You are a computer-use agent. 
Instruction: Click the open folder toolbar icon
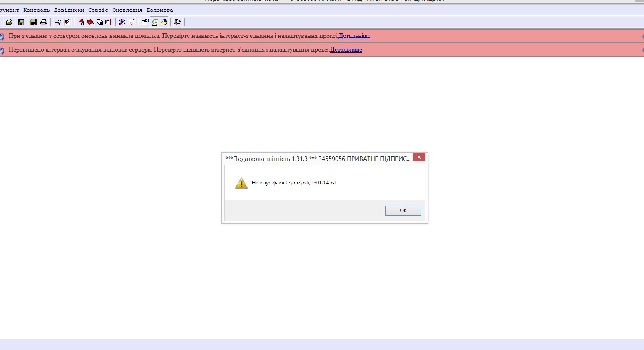(9, 22)
